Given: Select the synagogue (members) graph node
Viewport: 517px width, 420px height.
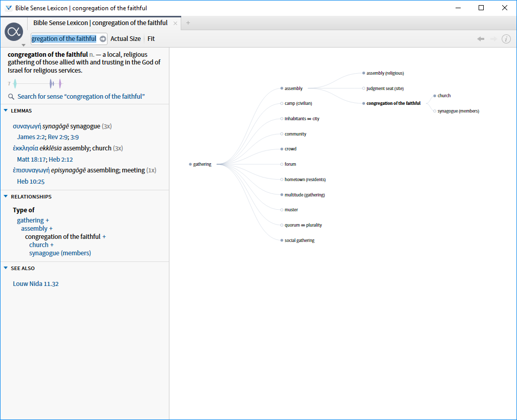Looking at the screenshot, I should coord(457,111).
